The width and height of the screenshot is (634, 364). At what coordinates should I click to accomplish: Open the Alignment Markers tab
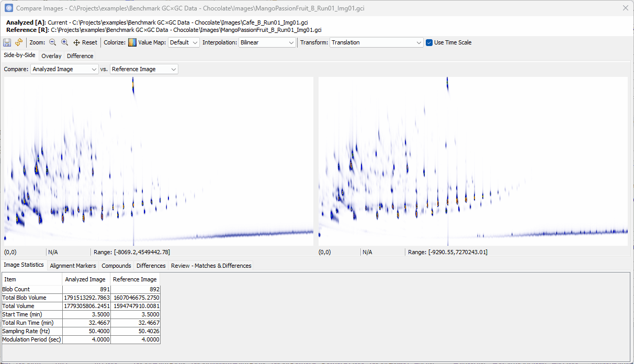(73, 266)
